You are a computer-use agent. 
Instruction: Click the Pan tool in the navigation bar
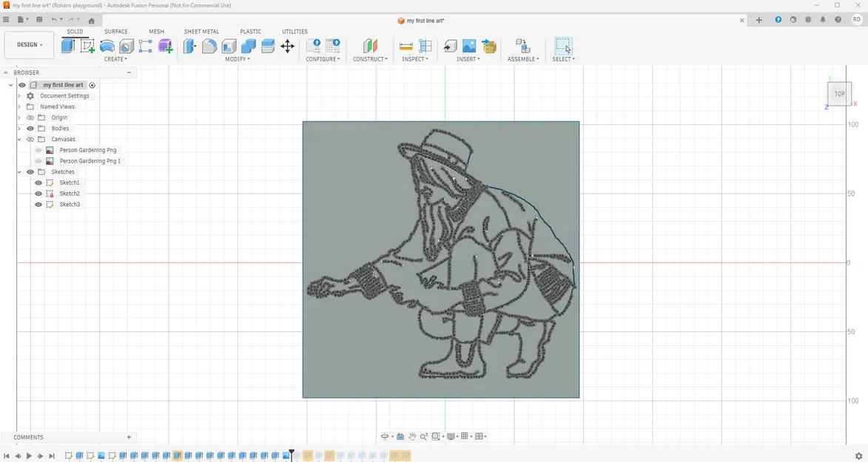point(412,436)
